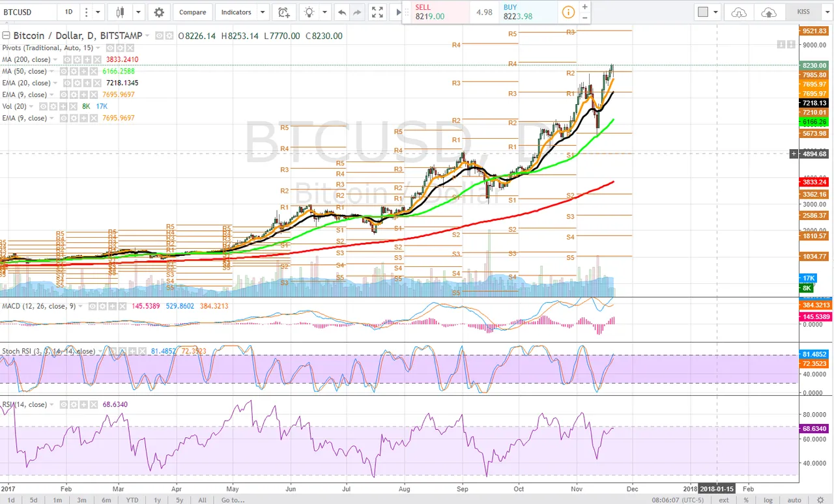The image size is (834, 504).
Task: Collapse legend with minus box icon
Action: pos(6,36)
